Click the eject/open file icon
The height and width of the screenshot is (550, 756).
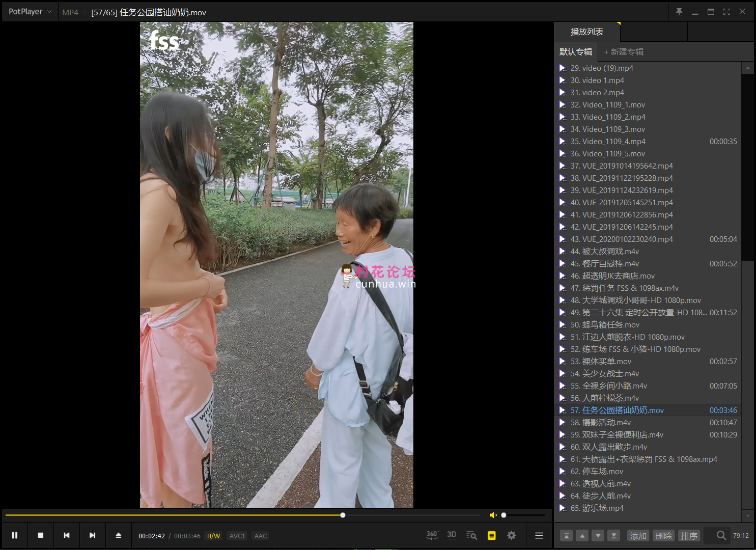coord(118,535)
